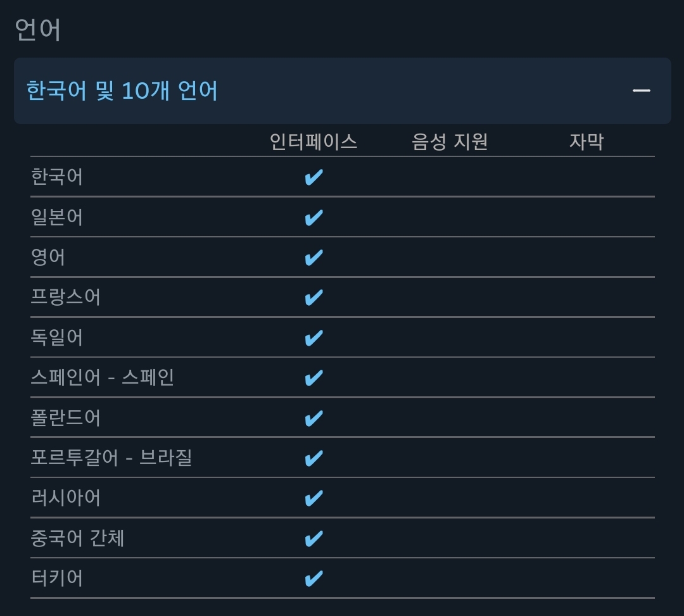684x616 pixels.
Task: Click the 터키어 interface checkmark
Action: tap(313, 578)
